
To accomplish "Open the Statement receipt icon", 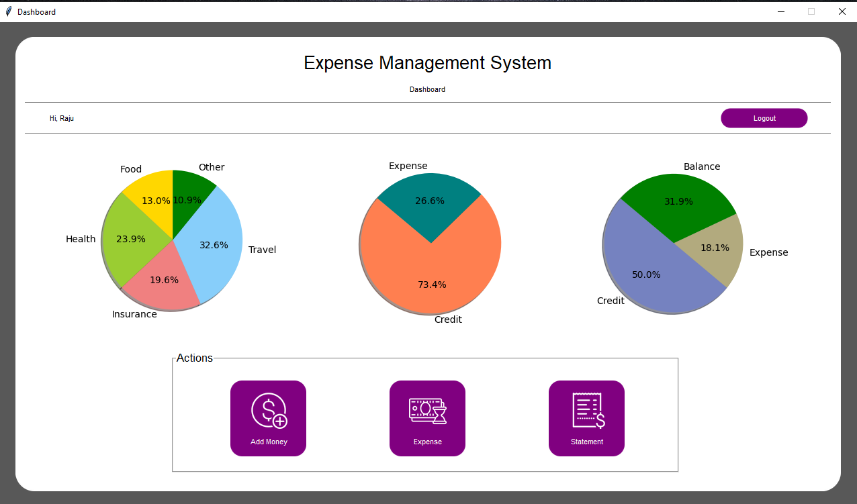I will click(x=587, y=411).
